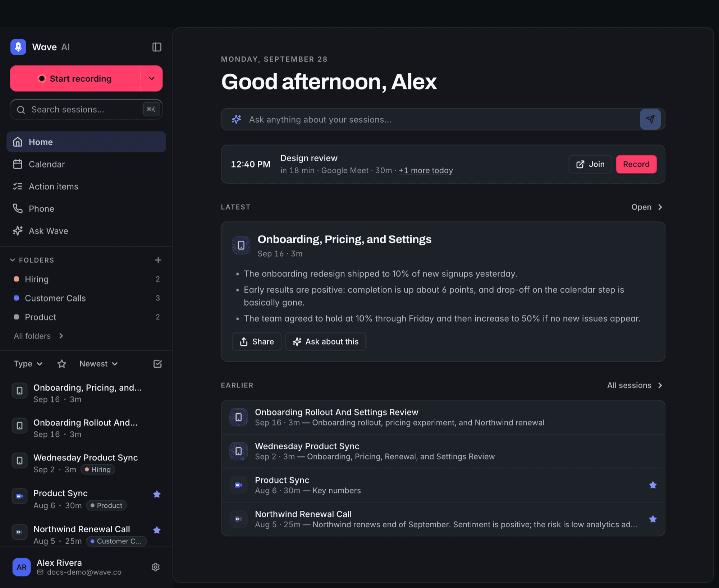Open settings gear next to Alex Rivera
Screen dimensions: 719x588
pyautogui.click(x=155, y=567)
